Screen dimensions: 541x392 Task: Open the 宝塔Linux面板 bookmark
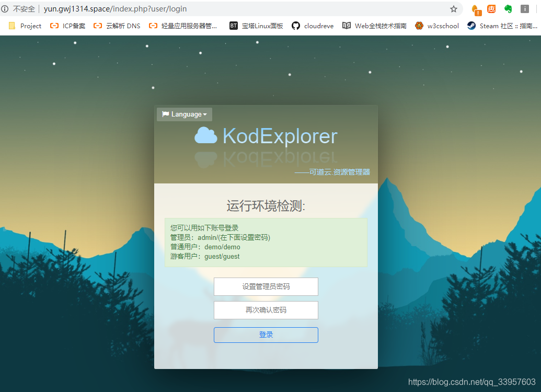click(256, 26)
